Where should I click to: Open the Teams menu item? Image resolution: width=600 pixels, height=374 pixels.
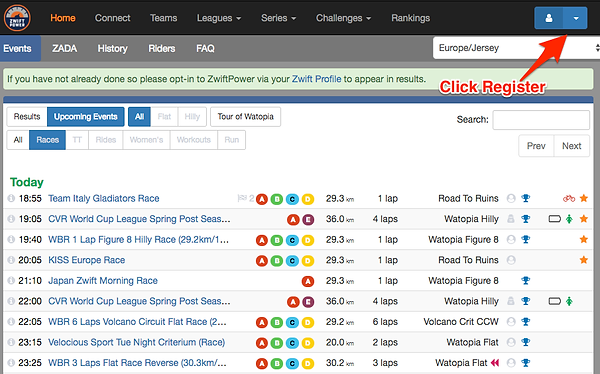(163, 18)
